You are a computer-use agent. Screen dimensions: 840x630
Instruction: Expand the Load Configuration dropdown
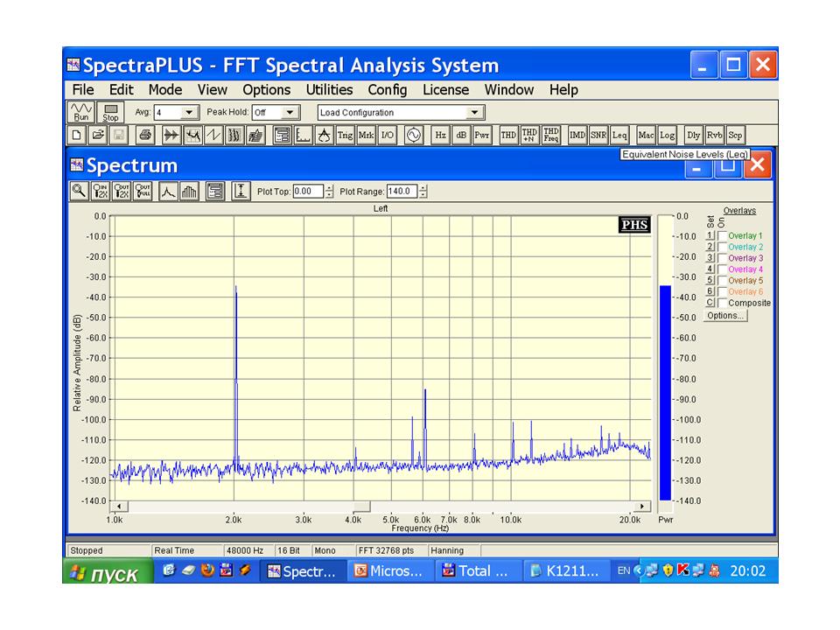474,113
